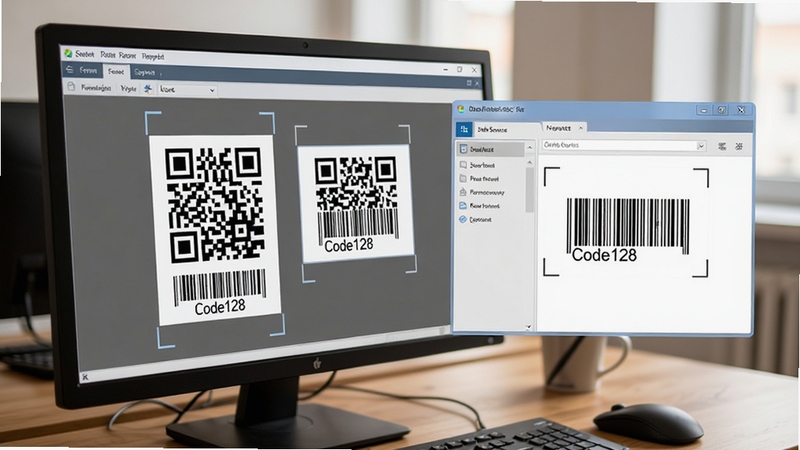Click the up arrow on the sidebar scrollbar
The image size is (800, 450).
coord(530,162)
